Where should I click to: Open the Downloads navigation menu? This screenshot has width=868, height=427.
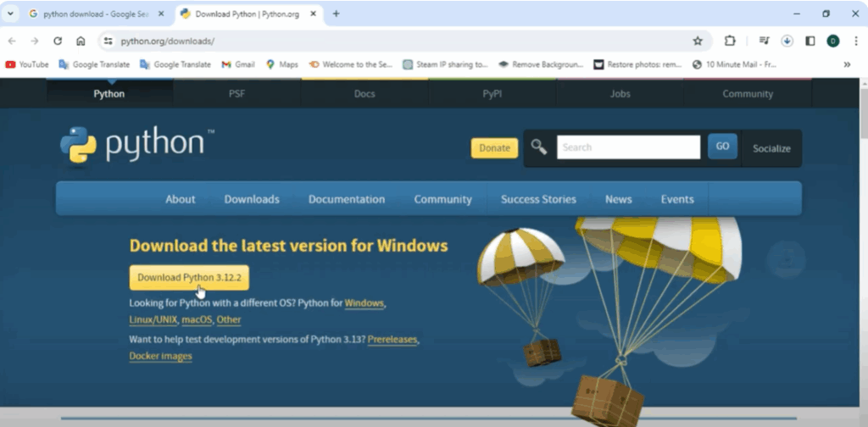point(252,199)
